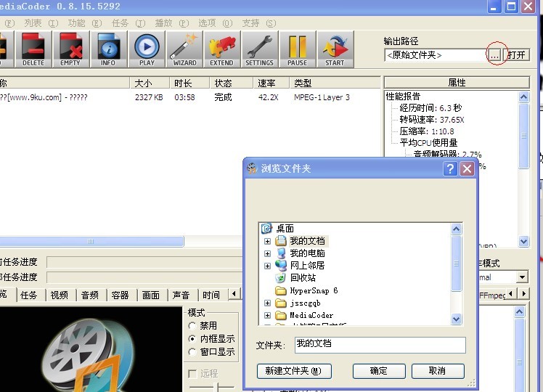Open the 任务 menu
Screen dimensions: 543x392
point(128,23)
